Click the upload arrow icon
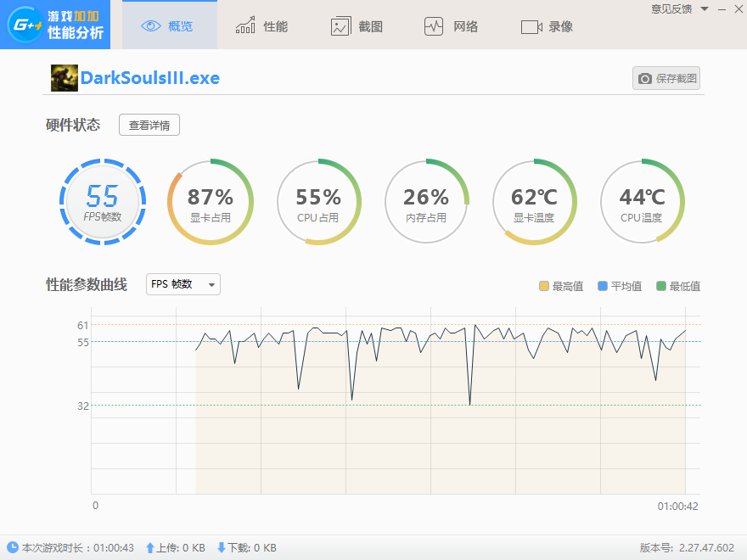 [x=150, y=547]
